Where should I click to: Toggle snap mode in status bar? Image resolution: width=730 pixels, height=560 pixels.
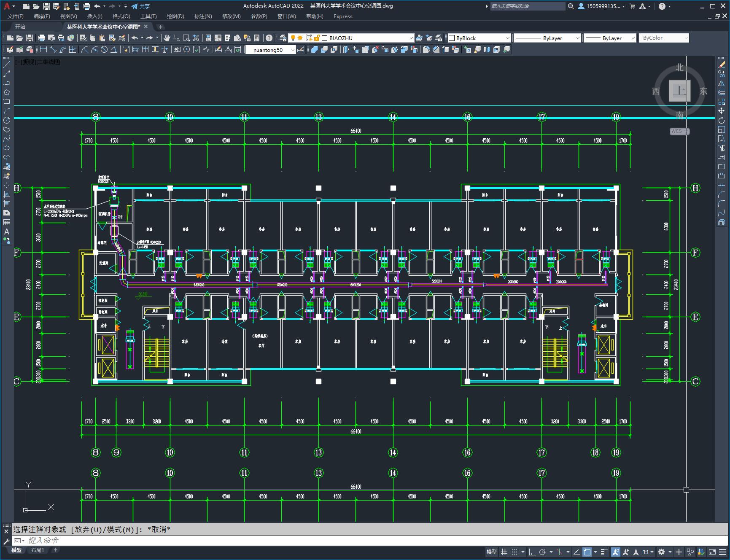(x=515, y=552)
